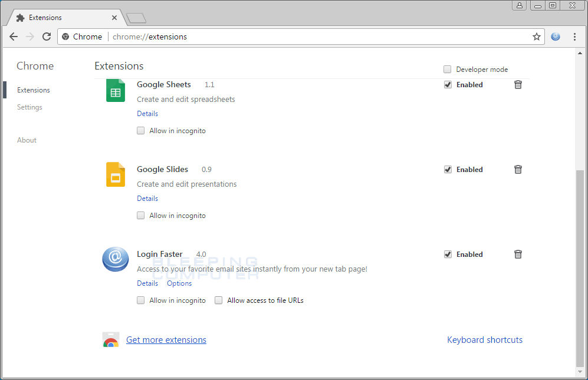
Task: Allow Login Faster access to file URLs
Action: pyautogui.click(x=218, y=300)
